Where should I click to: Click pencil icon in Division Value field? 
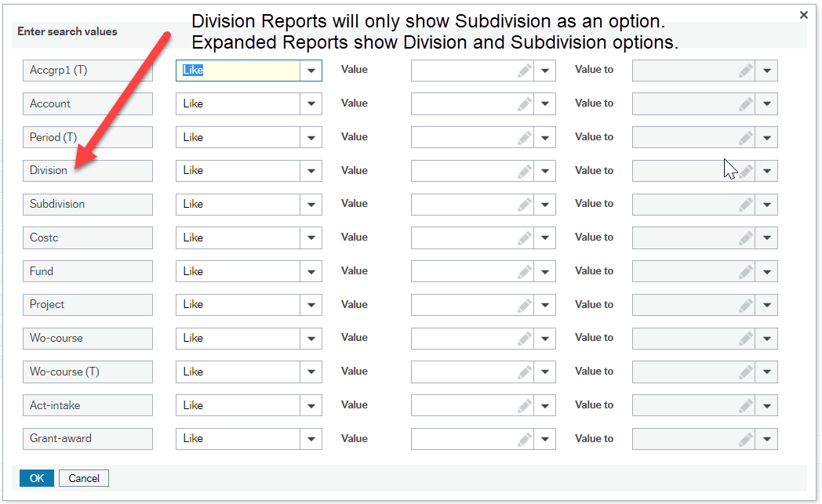(524, 171)
